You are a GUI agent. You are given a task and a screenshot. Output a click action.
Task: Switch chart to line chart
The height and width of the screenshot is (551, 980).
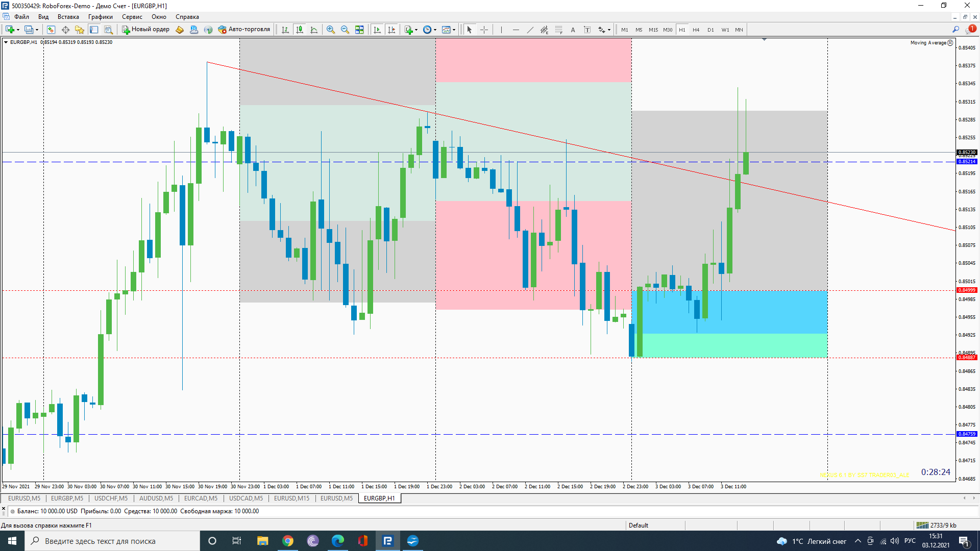coord(314,30)
